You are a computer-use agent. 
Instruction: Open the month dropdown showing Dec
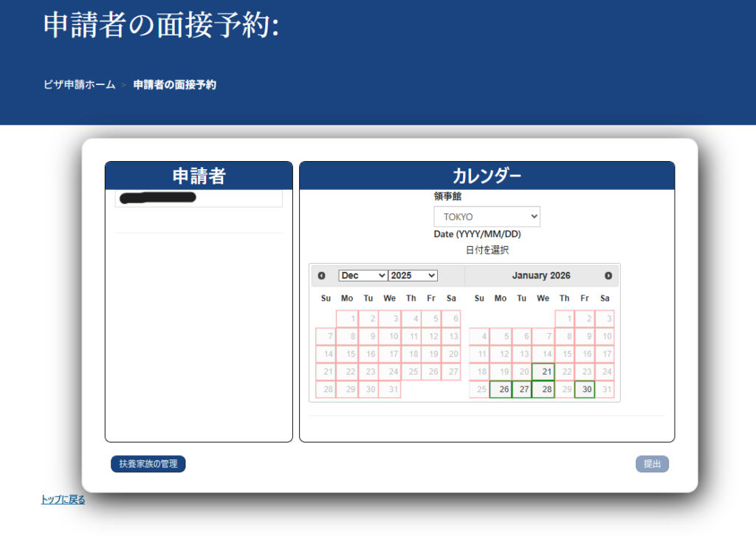[x=362, y=276]
